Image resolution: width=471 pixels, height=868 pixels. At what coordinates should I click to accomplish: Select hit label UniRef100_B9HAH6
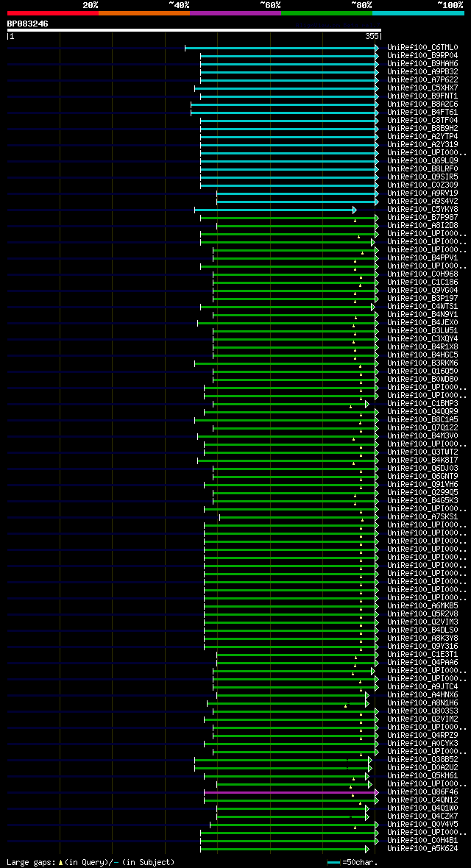[x=422, y=64]
